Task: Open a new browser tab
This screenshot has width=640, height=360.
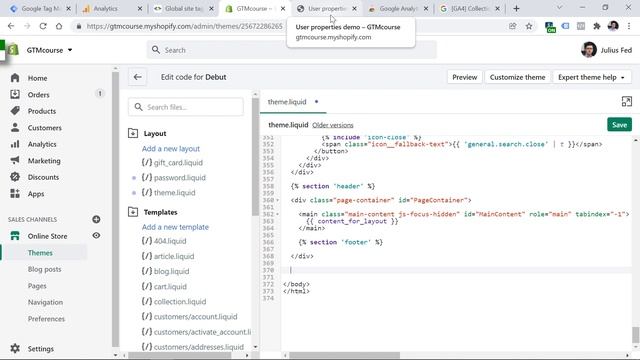Action: [x=516, y=8]
